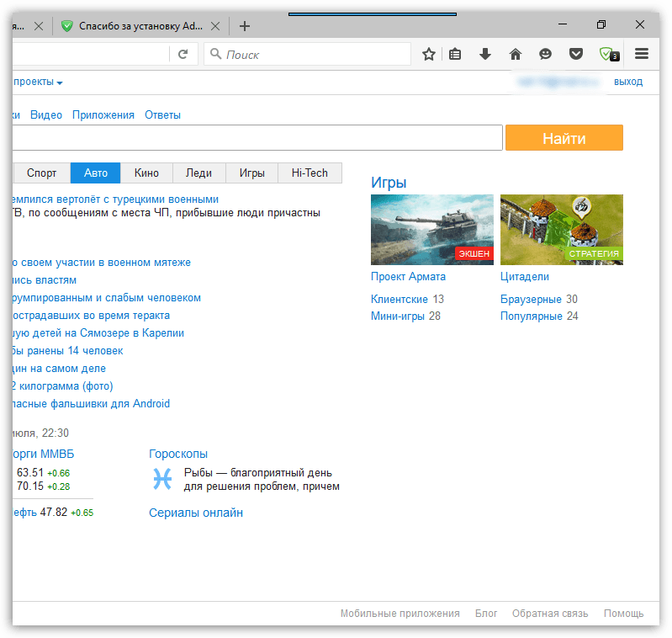Open the downloads arrow icon
This screenshot has height=638, width=672.
(x=485, y=55)
